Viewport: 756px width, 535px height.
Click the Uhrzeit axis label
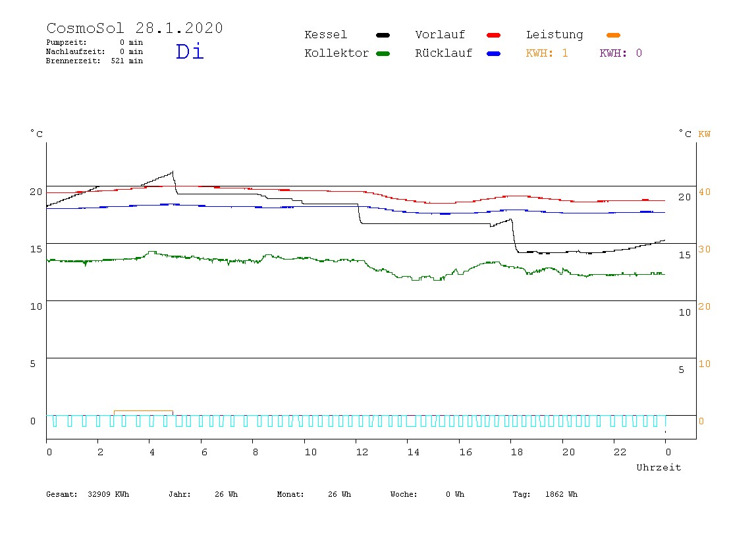pyautogui.click(x=659, y=467)
